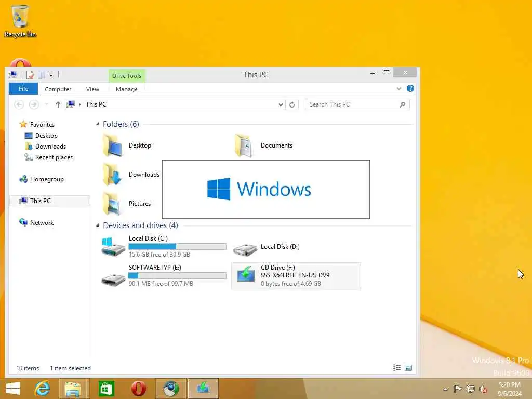This screenshot has height=399, width=532.
Task: Select the SOFTWARETYP (E:) drive icon
Action: tap(113, 280)
